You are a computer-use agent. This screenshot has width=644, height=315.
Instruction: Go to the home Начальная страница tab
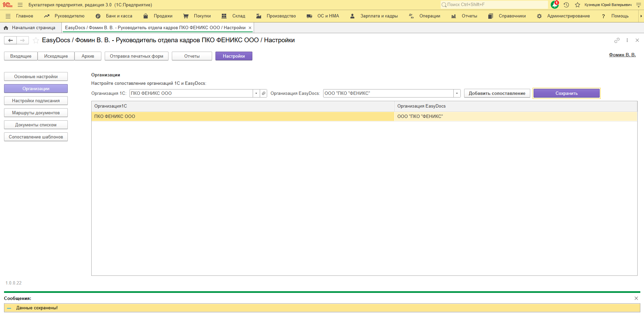(30, 28)
